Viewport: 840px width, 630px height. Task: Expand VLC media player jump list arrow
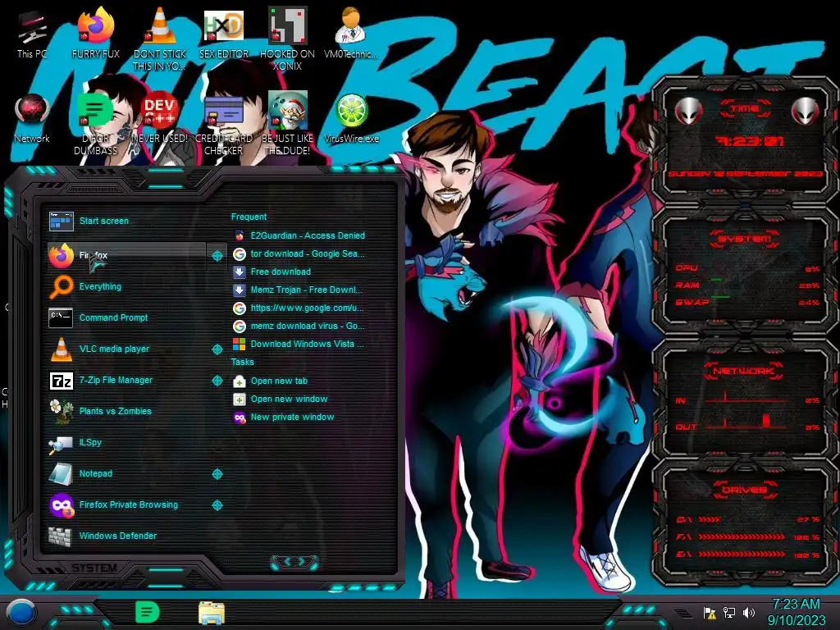tap(217, 349)
